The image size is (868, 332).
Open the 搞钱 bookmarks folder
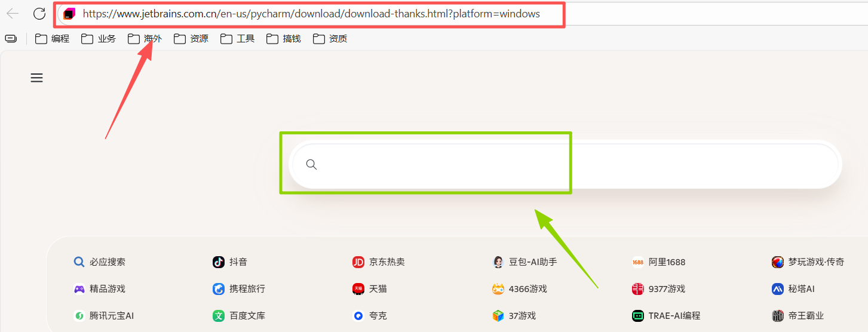click(x=284, y=39)
